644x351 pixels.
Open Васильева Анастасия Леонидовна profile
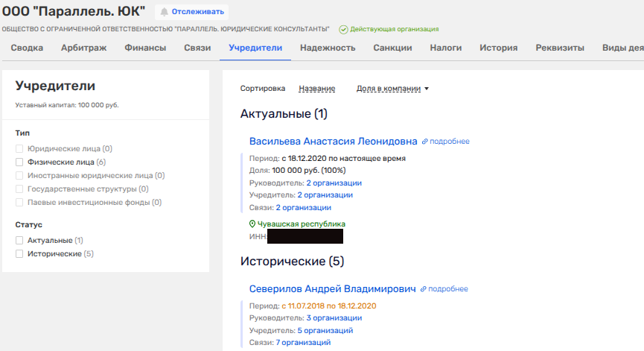pyautogui.click(x=333, y=141)
